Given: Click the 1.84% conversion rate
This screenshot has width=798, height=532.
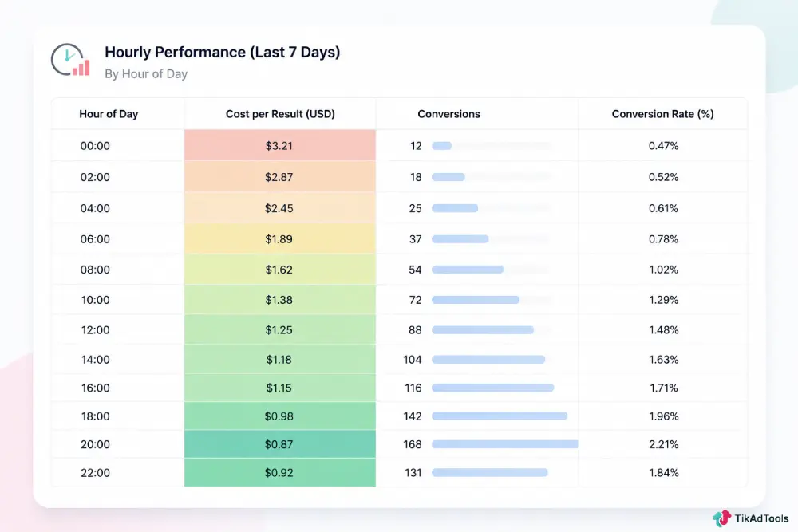Looking at the screenshot, I should pos(663,472).
